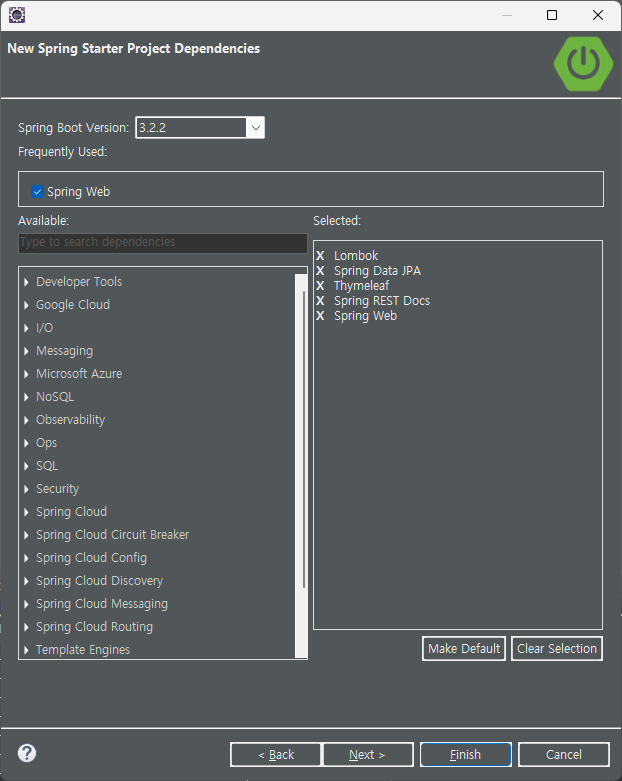Viewport: 622px width, 781px height.
Task: Expand the SQL category
Action: [26, 466]
